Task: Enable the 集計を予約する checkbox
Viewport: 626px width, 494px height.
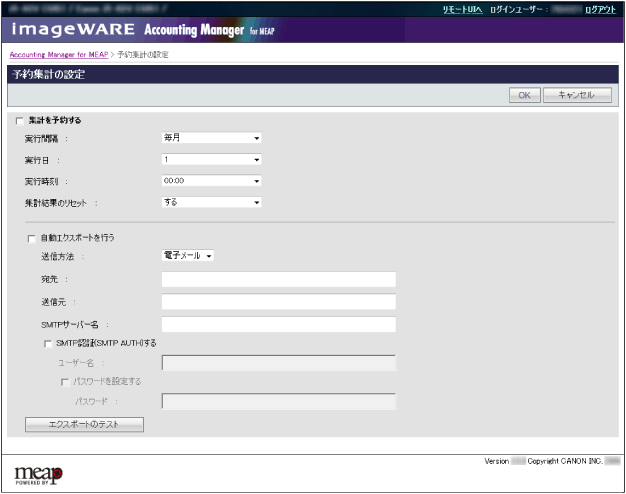Action: (x=20, y=120)
